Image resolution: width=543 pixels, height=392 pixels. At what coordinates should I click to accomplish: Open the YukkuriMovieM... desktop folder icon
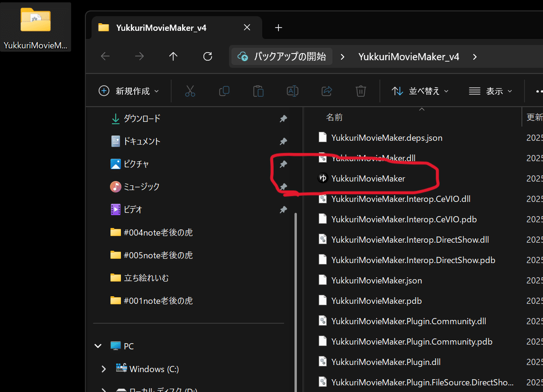point(36,27)
